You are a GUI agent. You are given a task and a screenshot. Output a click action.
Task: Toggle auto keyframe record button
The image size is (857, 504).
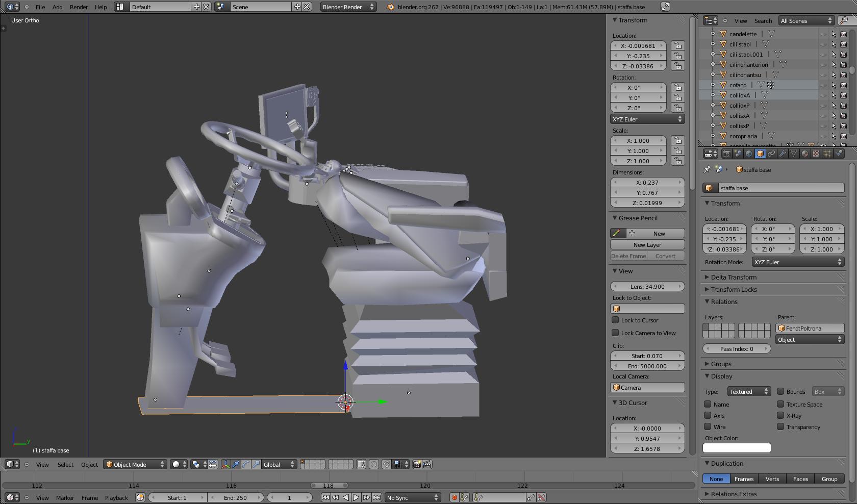454,497
